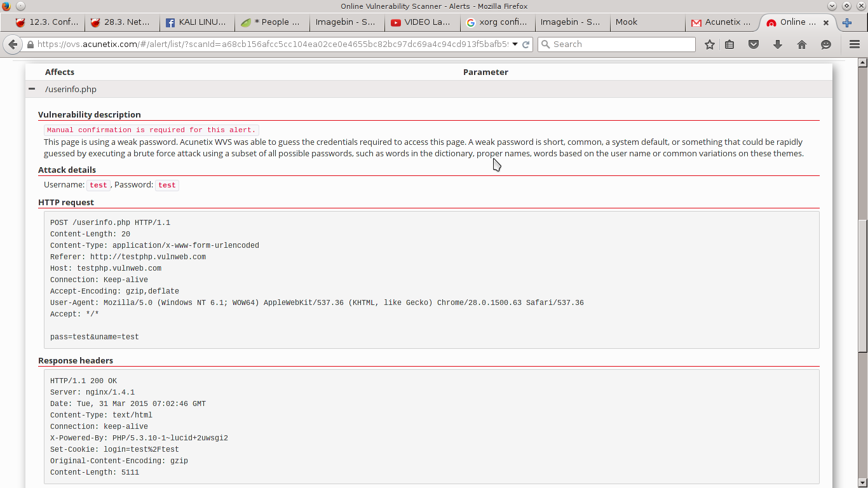Go to the Home page icon

802,44
